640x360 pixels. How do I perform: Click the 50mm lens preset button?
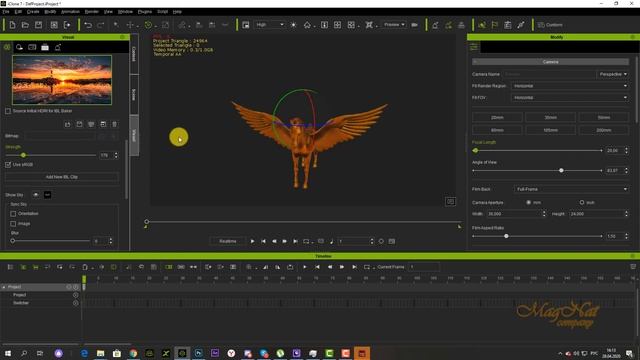(x=604, y=118)
